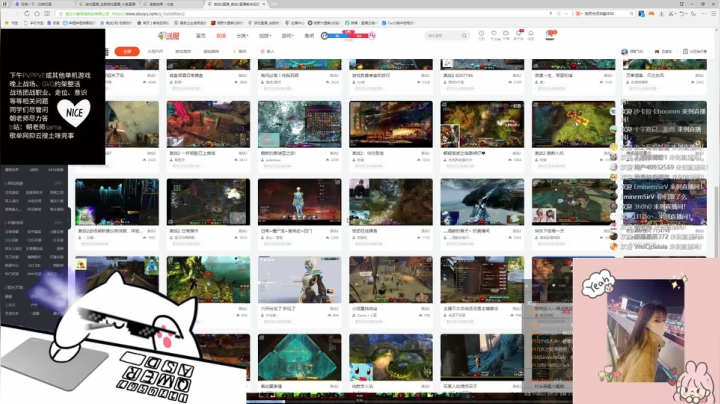This screenshot has width=720, height=404.
Task: Open the stream showing blue armored character
Action: click(299, 202)
